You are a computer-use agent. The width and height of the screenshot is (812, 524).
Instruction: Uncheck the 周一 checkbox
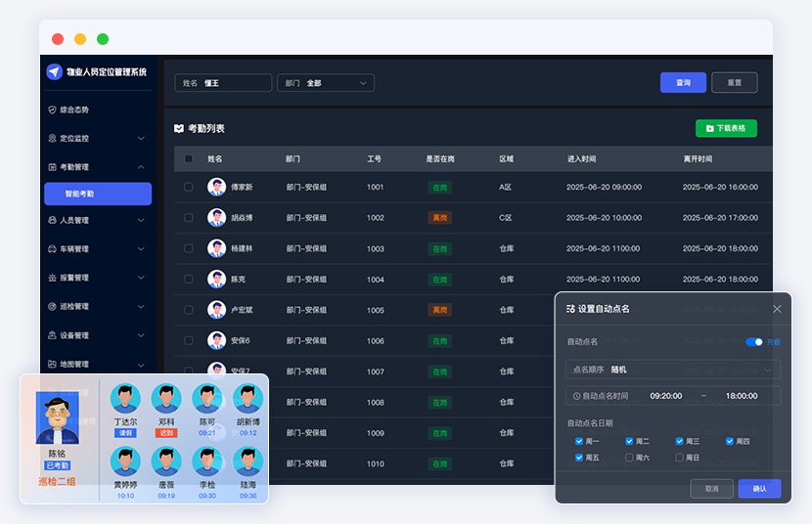580,441
